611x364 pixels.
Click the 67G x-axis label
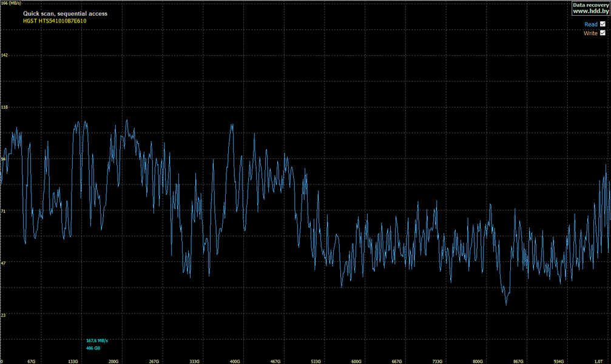point(31,362)
